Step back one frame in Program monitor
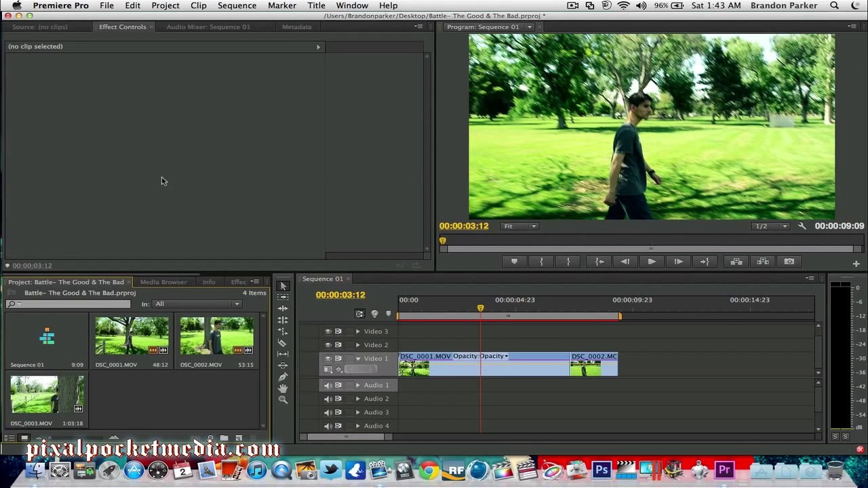The width and height of the screenshot is (868, 488). [625, 262]
